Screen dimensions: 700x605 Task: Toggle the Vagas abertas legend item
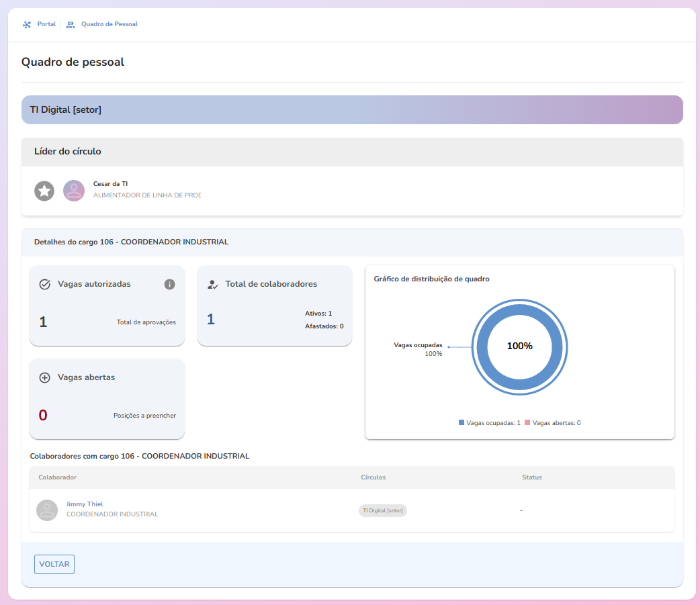[552, 423]
